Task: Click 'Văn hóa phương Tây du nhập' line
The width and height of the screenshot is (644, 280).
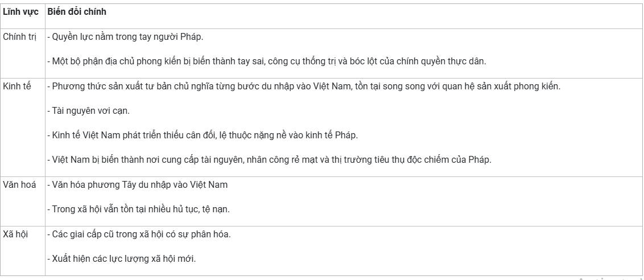Action: [137, 184]
